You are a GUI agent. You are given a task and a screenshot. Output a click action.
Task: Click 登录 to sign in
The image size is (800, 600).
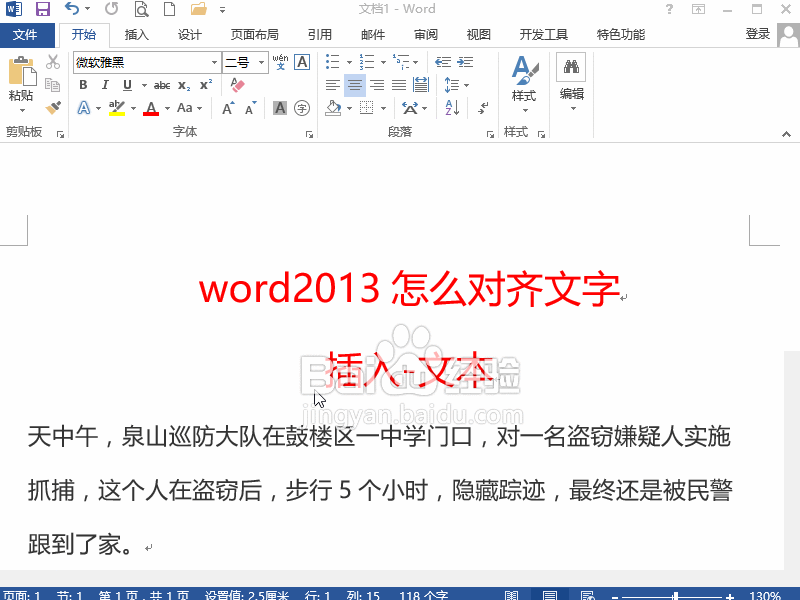pyautogui.click(x=757, y=34)
